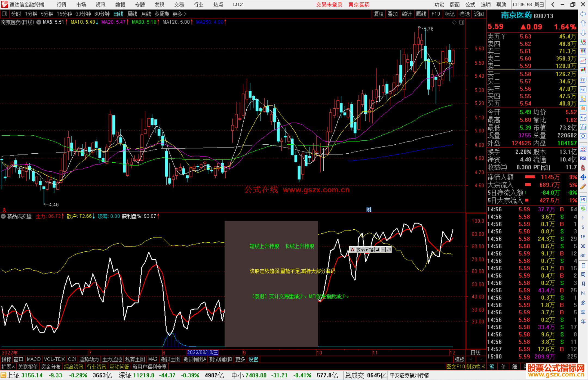Click the candlestick chart sidebar icon

[x=583, y=70]
